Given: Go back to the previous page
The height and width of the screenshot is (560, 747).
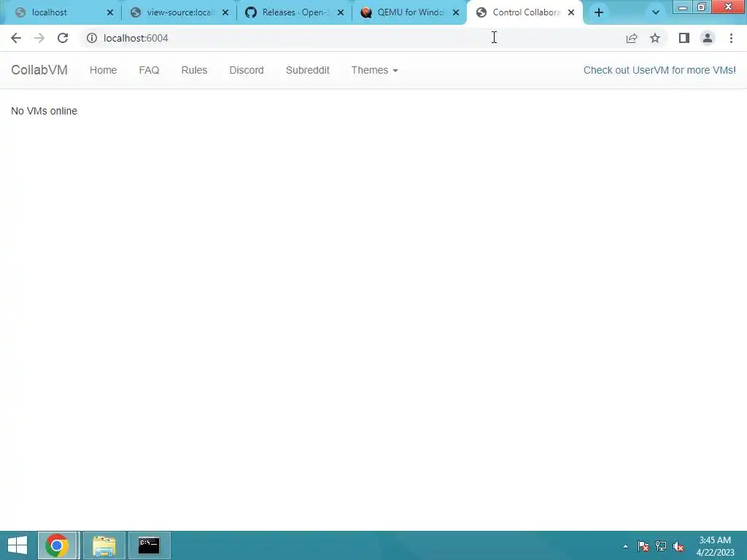Looking at the screenshot, I should [x=16, y=38].
